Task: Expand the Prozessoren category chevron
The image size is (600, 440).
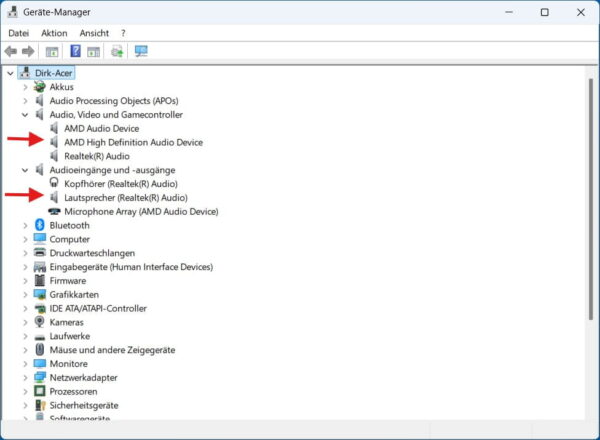Action: coord(25,392)
